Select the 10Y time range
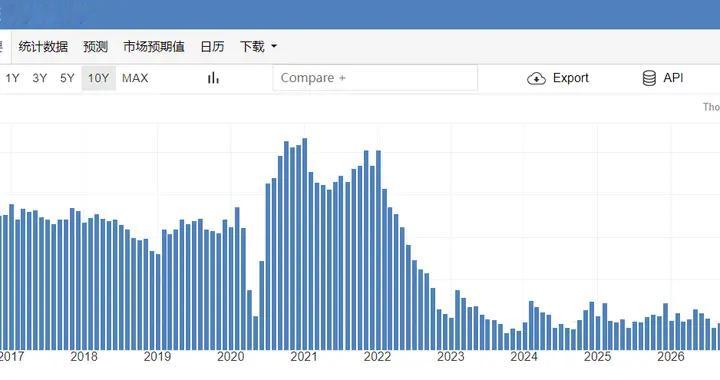This screenshot has width=720, height=380. tap(99, 78)
